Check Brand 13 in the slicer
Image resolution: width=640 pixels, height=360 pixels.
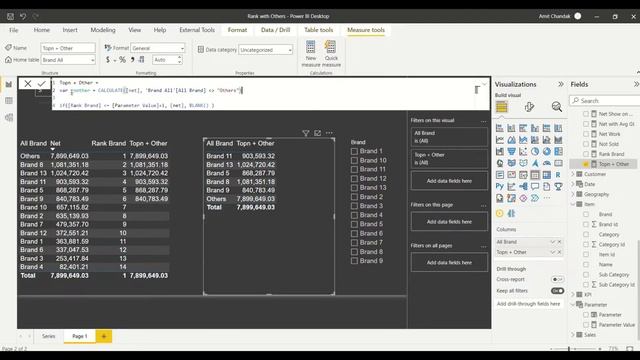pyautogui.click(x=354, y=188)
